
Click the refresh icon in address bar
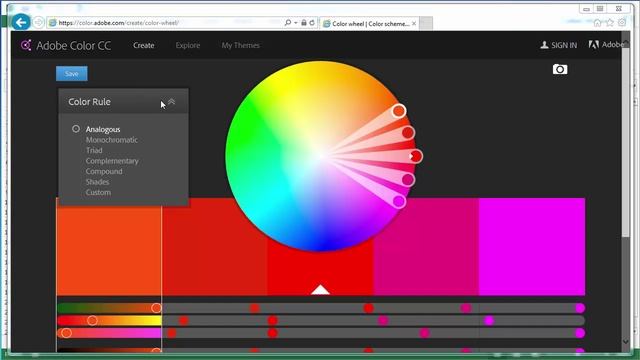pyautogui.click(x=312, y=23)
